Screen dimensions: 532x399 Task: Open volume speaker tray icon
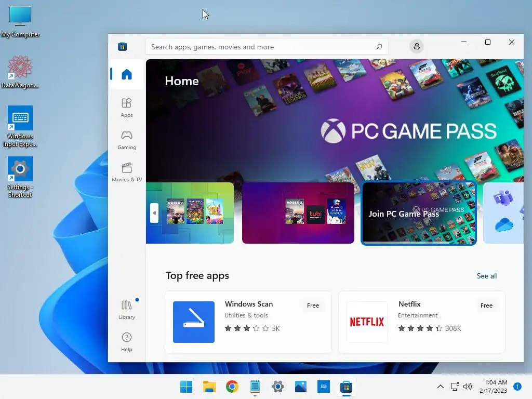point(468,387)
